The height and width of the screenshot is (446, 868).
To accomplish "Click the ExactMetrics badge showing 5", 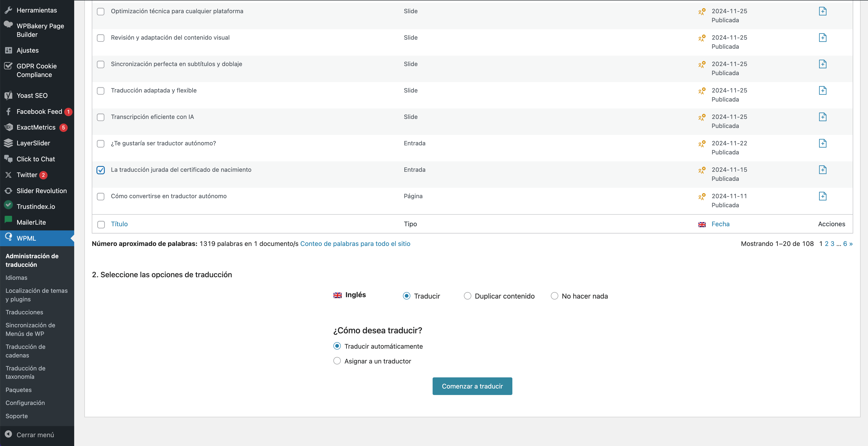I will [63, 127].
